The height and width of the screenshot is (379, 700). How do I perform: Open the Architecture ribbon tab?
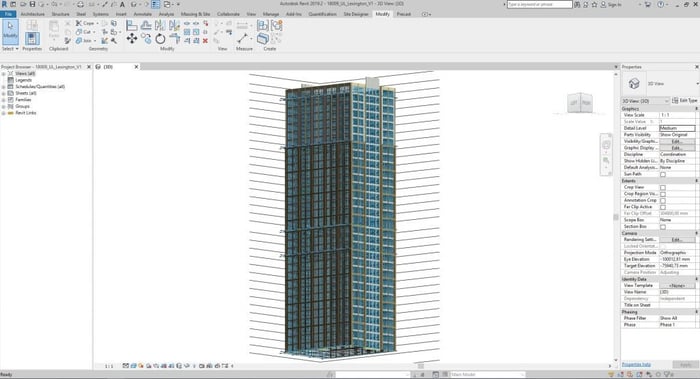click(33, 14)
